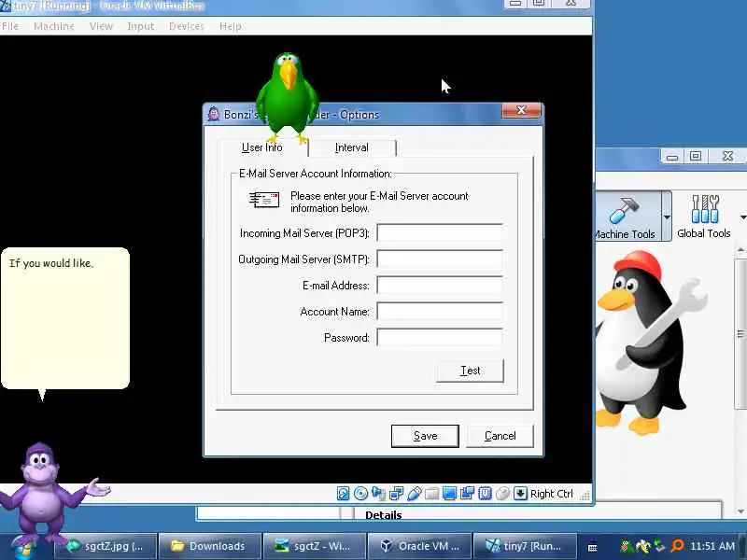Viewport: 747px width, 560px height.
Task: Click the shared folders icon in VM status bar
Action: [x=431, y=494]
